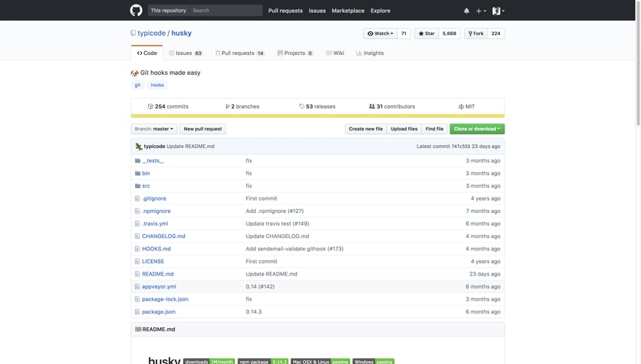Click the .gitignore file icon
This screenshot has height=364, width=641.
137,198
